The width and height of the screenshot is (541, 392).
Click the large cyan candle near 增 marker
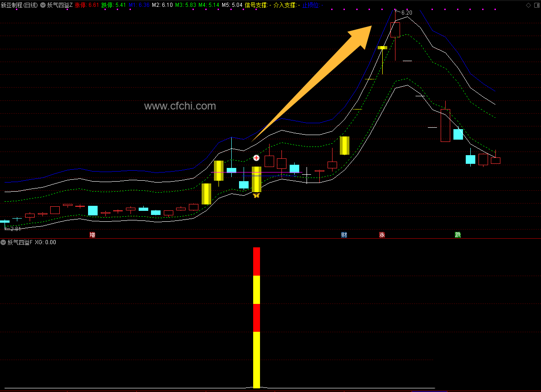click(x=93, y=210)
